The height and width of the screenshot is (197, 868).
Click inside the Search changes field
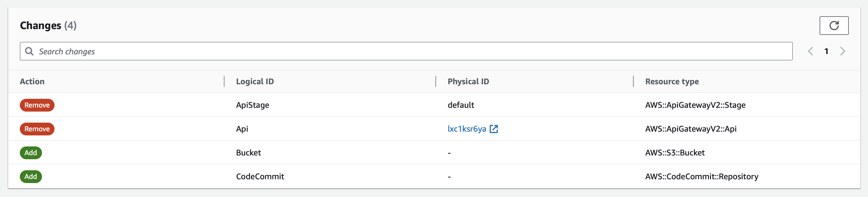point(236,51)
